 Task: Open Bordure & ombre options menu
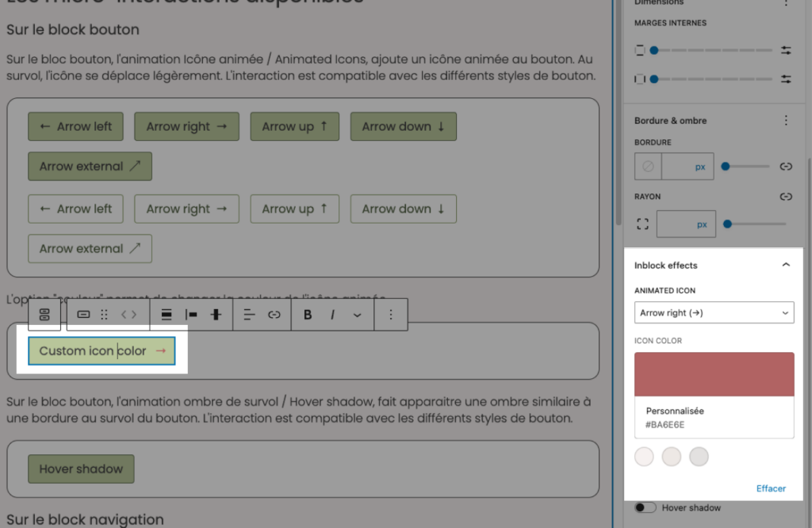(x=786, y=121)
